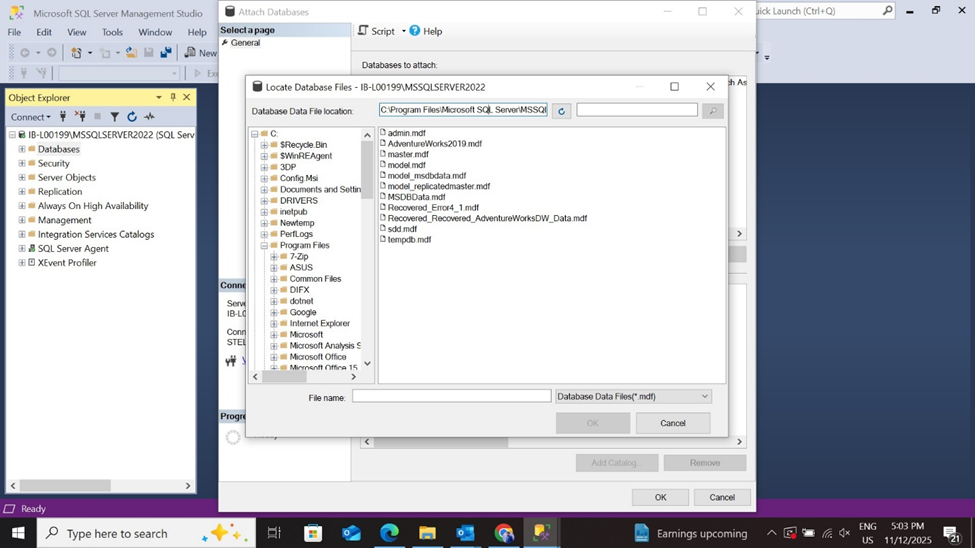This screenshot has height=548, width=975.
Task: Click the Filter icon in Object Explorer
Action: (x=114, y=117)
